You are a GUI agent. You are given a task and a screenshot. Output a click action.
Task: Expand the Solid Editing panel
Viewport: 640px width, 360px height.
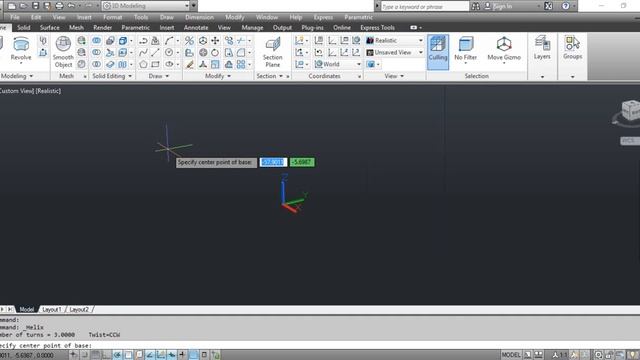pos(112,76)
